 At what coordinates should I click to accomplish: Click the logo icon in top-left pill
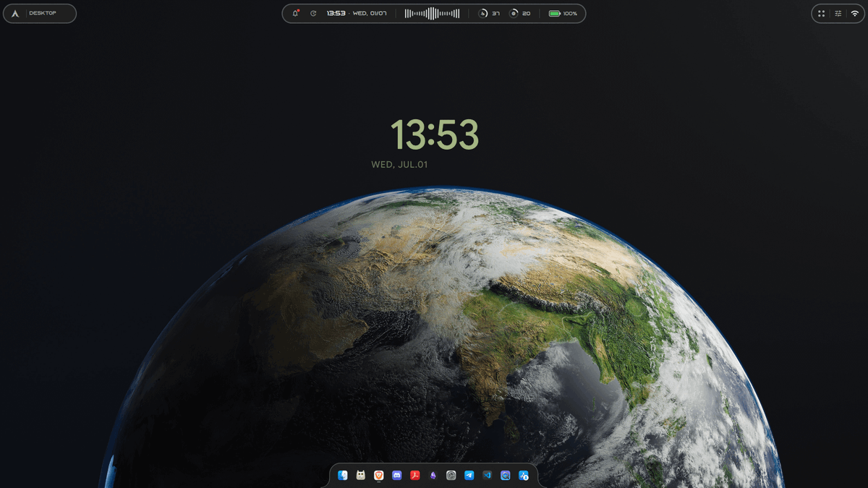15,13
